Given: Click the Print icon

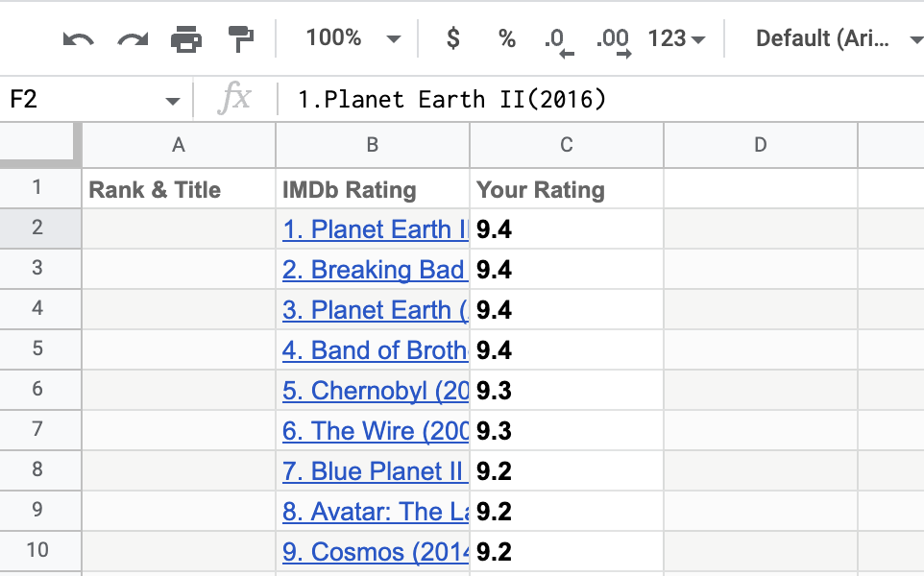Looking at the screenshot, I should pos(186,39).
